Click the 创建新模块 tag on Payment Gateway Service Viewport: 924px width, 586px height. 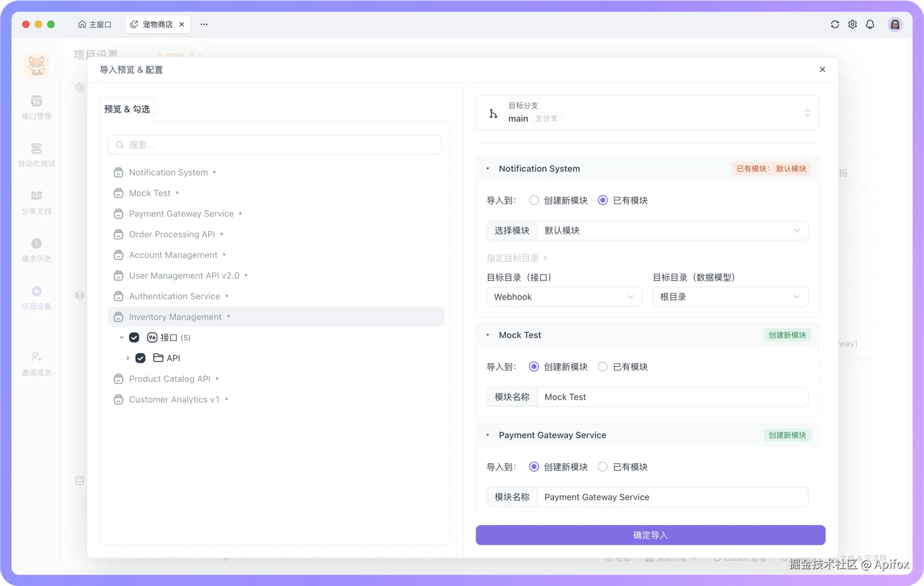(x=787, y=435)
